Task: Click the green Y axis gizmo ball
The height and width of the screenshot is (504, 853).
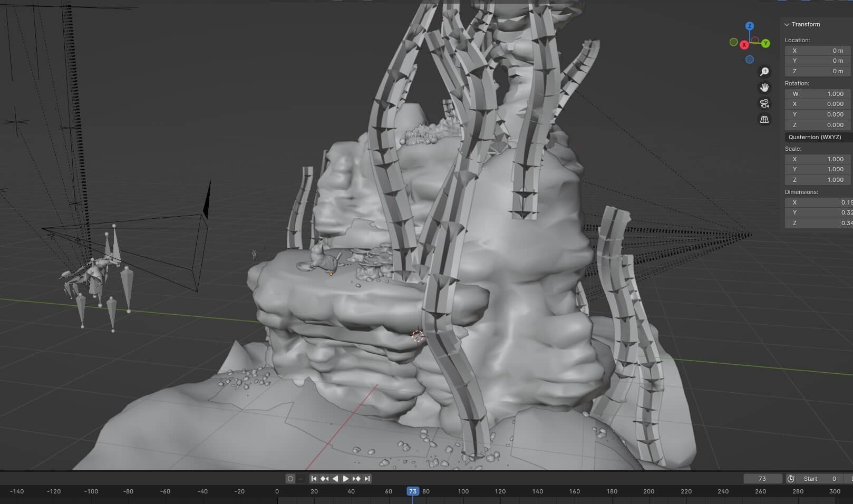Action: pos(765,43)
